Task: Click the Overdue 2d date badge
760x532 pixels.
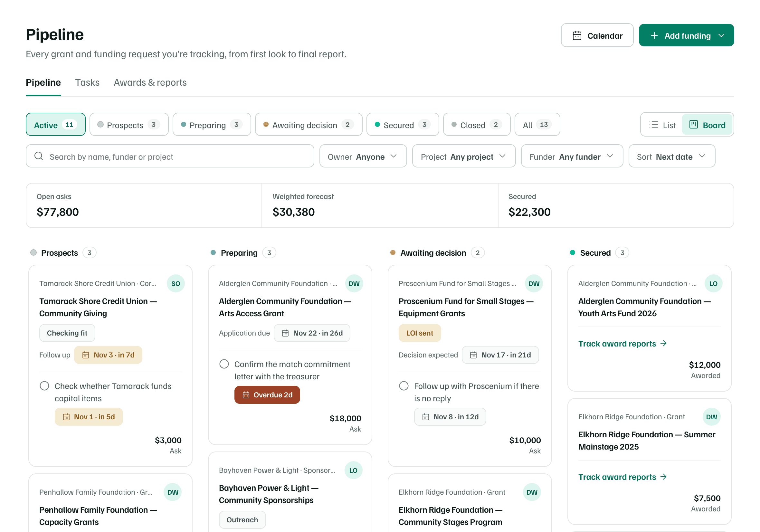Action: [267, 394]
